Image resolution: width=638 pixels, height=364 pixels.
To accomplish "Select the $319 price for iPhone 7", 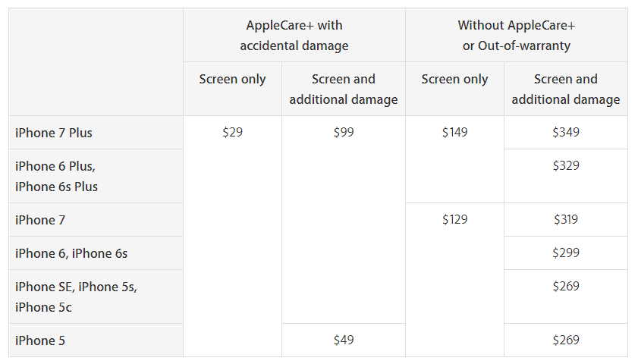I will pyautogui.click(x=566, y=220).
